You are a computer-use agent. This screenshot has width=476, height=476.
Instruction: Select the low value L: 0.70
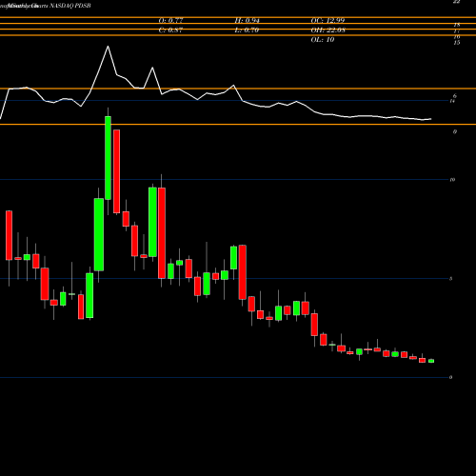(x=247, y=30)
